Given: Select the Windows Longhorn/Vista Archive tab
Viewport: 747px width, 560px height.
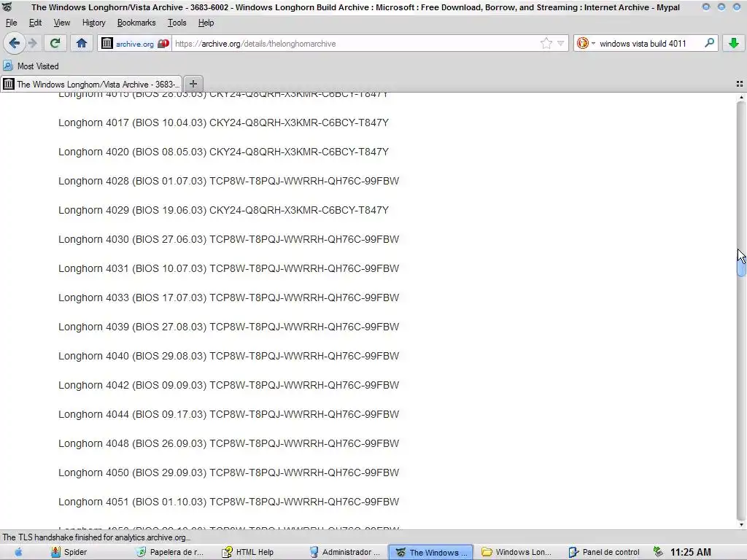Looking at the screenshot, I should point(91,85).
